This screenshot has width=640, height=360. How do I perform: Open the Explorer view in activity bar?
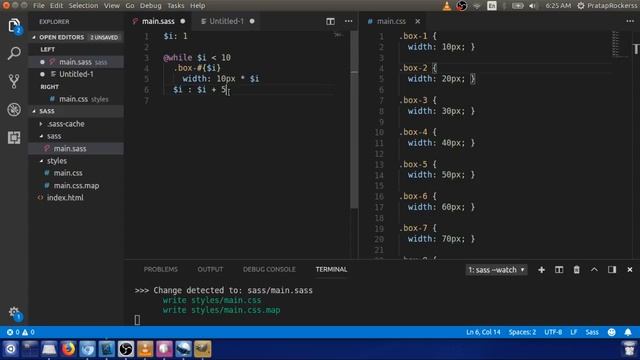[x=14, y=25]
